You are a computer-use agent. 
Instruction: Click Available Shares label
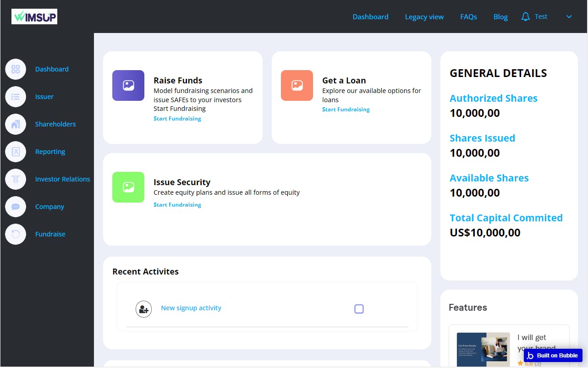click(489, 178)
